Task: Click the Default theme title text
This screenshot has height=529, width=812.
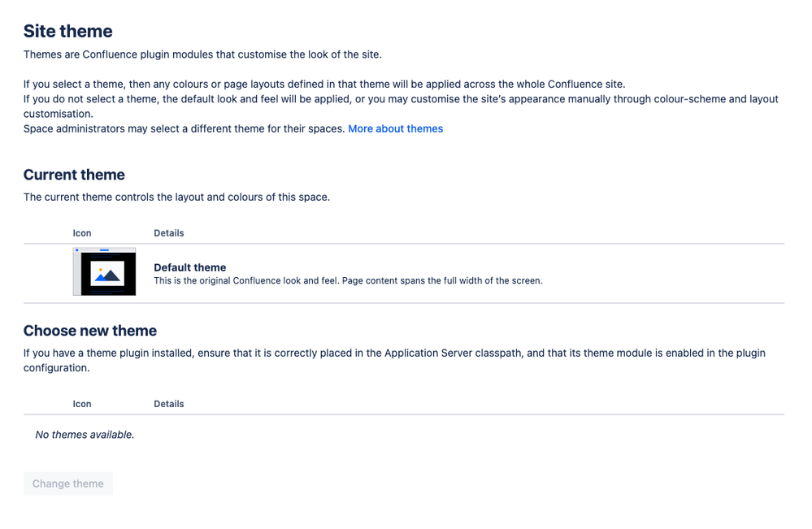Action: [190, 267]
